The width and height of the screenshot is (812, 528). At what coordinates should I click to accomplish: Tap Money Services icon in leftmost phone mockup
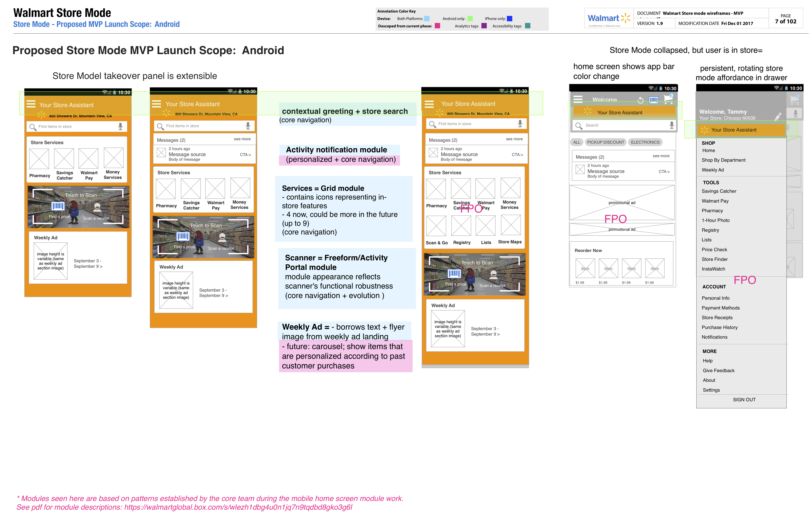coord(114,158)
